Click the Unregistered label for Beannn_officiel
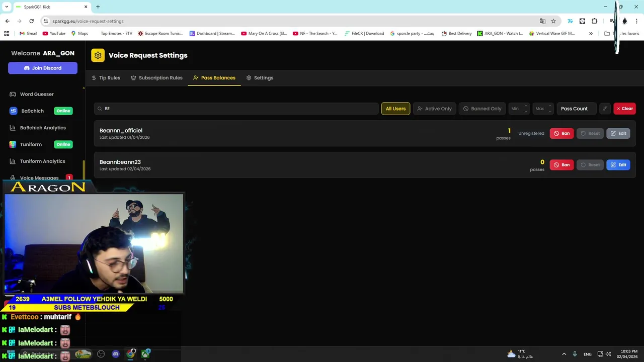Viewport: 644px width, 362px height. [x=531, y=133]
